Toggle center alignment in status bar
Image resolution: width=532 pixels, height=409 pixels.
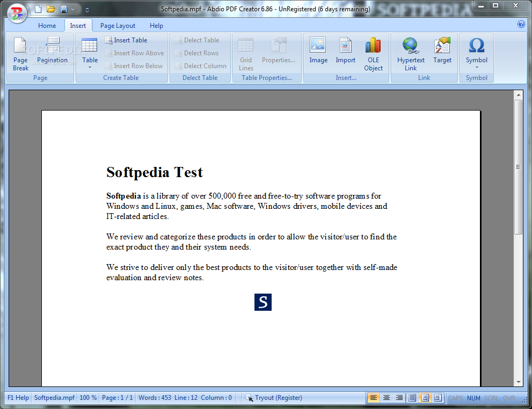pyautogui.click(x=387, y=398)
